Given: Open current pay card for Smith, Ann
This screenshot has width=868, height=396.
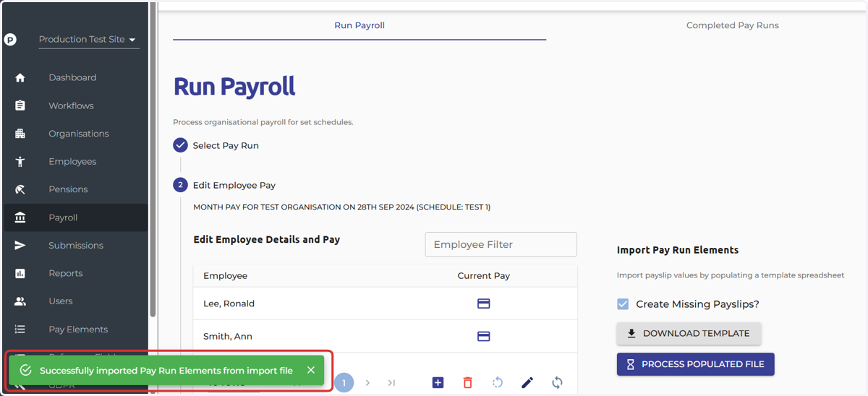Looking at the screenshot, I should (484, 336).
